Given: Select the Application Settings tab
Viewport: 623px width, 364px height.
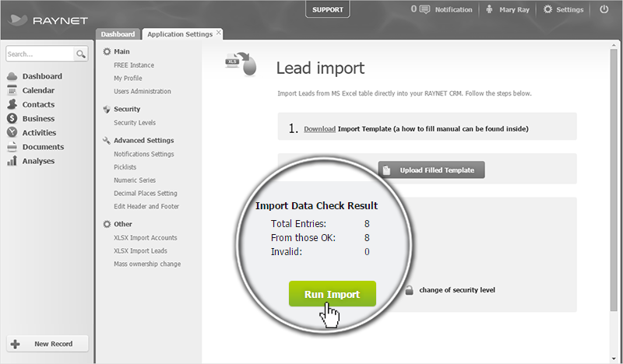Looking at the screenshot, I should (180, 34).
